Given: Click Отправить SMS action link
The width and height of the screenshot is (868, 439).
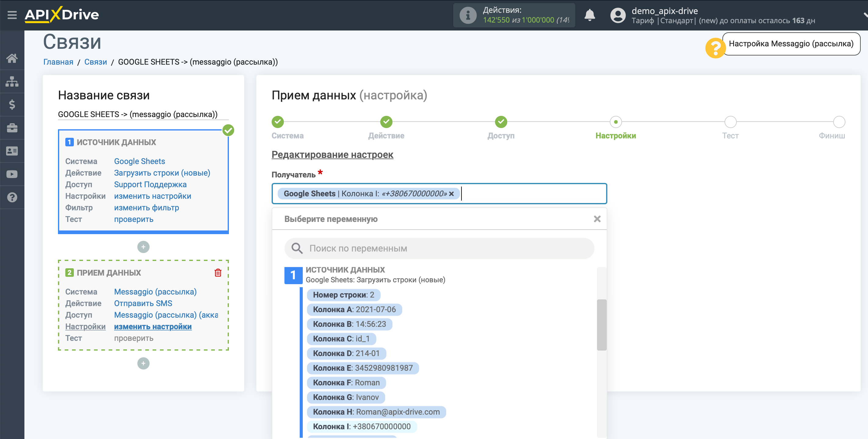Looking at the screenshot, I should tap(143, 303).
